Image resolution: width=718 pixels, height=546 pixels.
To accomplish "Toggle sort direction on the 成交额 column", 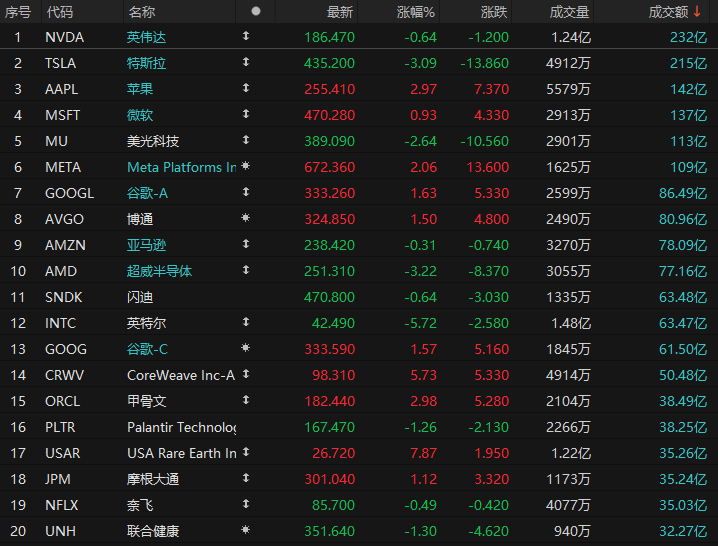I will [x=668, y=11].
